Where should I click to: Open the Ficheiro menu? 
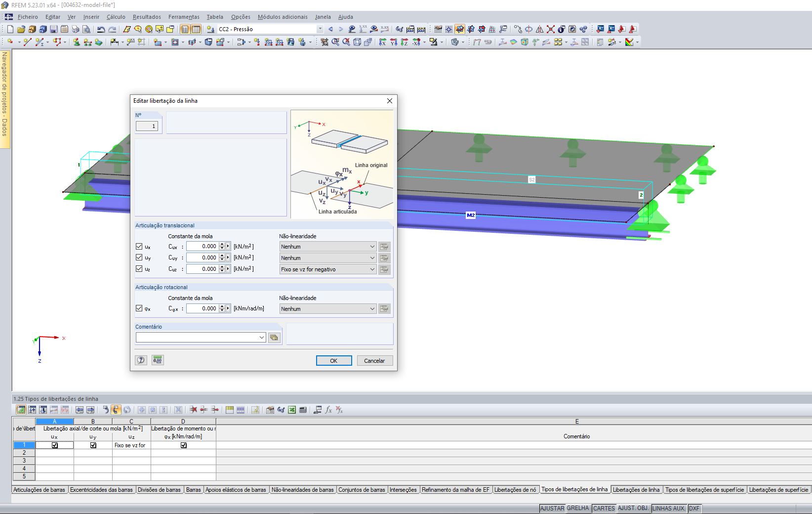(28, 17)
